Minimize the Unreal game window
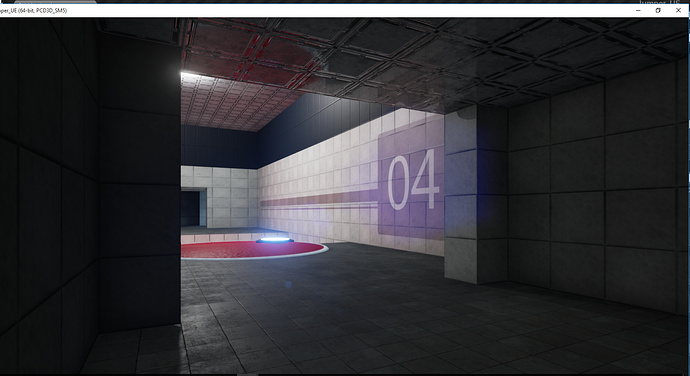Screen dimensions: 690x376 pyautogui.click(x=638, y=10)
